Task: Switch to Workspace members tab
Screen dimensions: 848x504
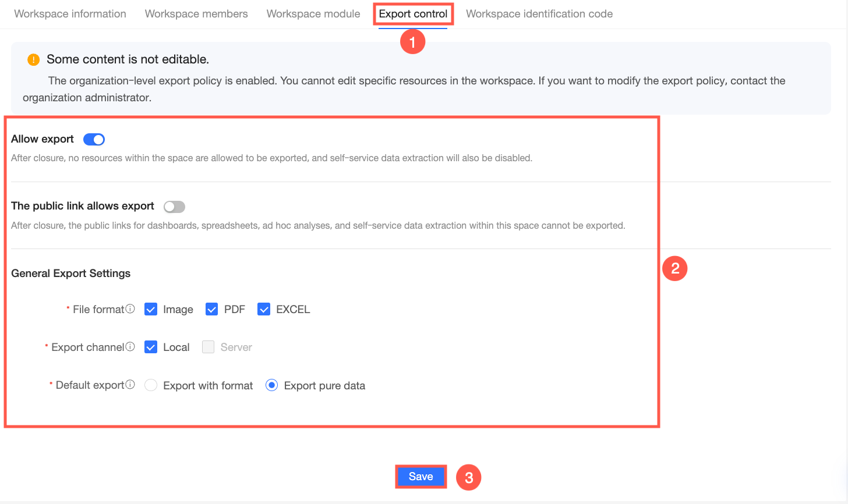Action: (x=196, y=14)
